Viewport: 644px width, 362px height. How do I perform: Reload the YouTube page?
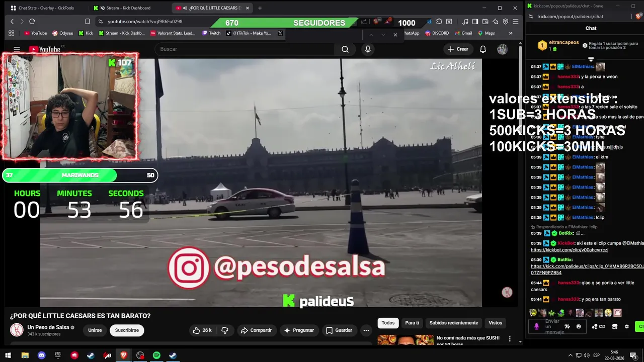coord(32,22)
